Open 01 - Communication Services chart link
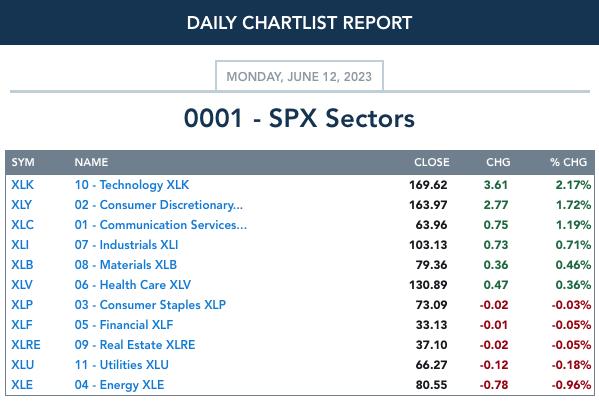Image resolution: width=599 pixels, height=402 pixels. click(161, 225)
